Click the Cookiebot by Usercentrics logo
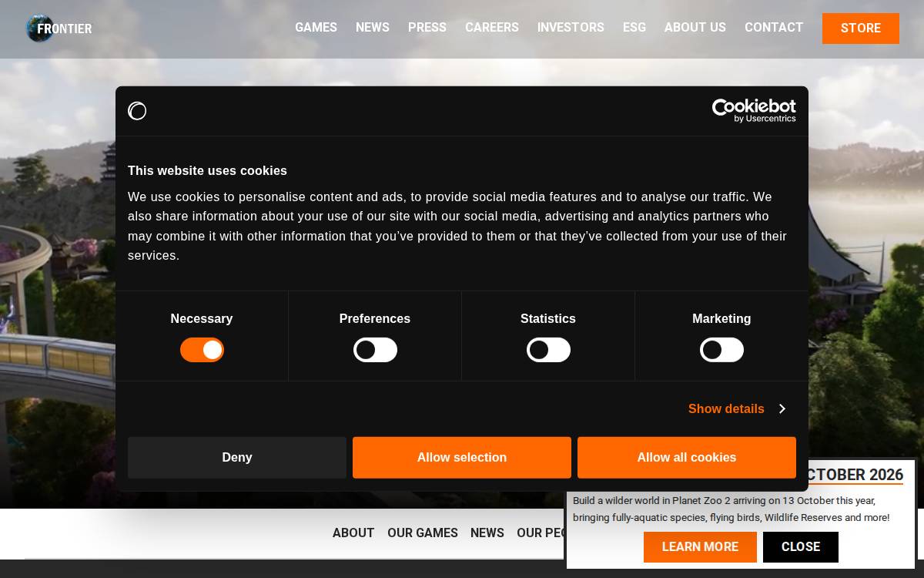 754,111
